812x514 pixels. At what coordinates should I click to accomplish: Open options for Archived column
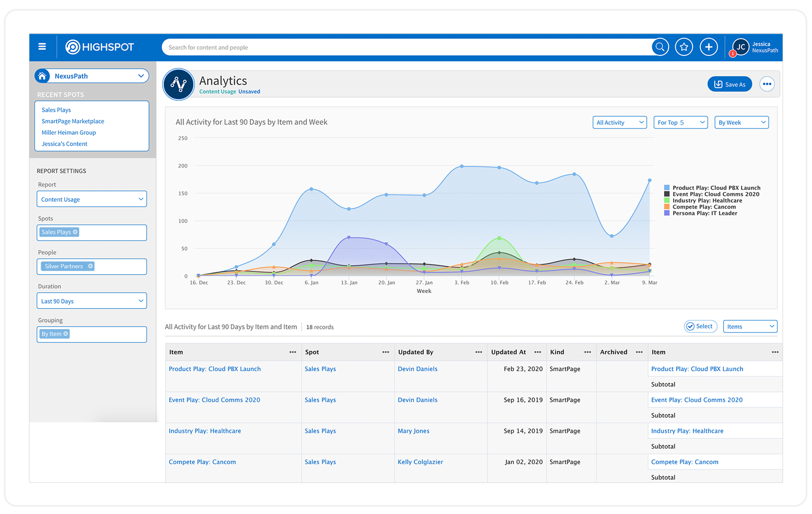[x=639, y=352]
